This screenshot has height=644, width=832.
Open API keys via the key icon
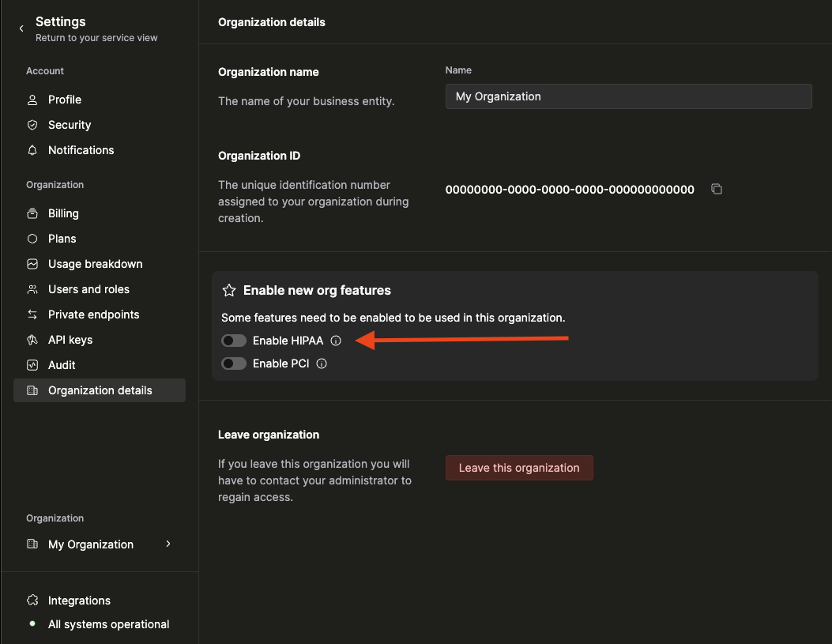pyautogui.click(x=32, y=340)
